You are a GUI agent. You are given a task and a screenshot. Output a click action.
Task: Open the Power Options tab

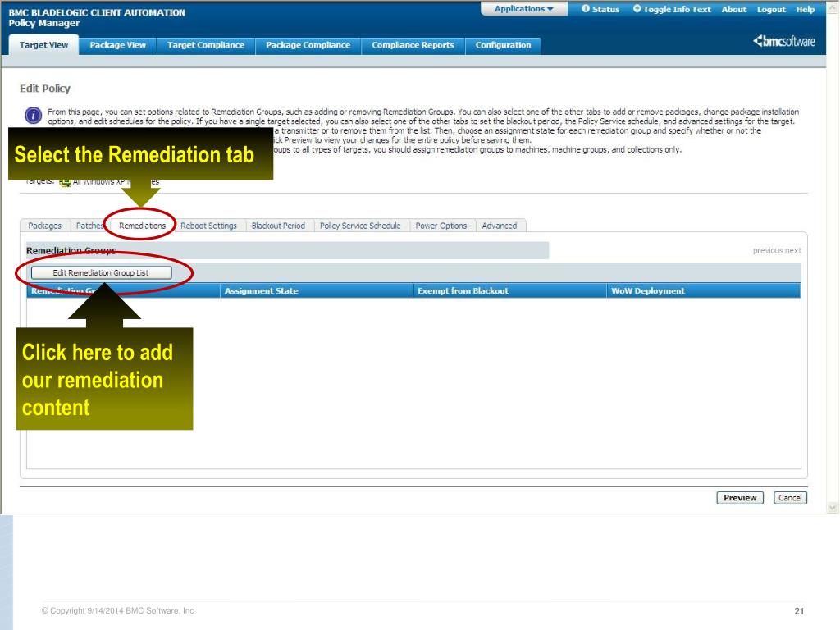[x=441, y=226]
